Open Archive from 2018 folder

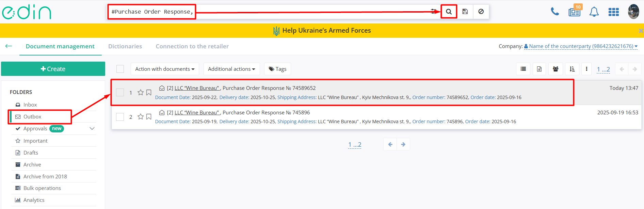pos(45,176)
